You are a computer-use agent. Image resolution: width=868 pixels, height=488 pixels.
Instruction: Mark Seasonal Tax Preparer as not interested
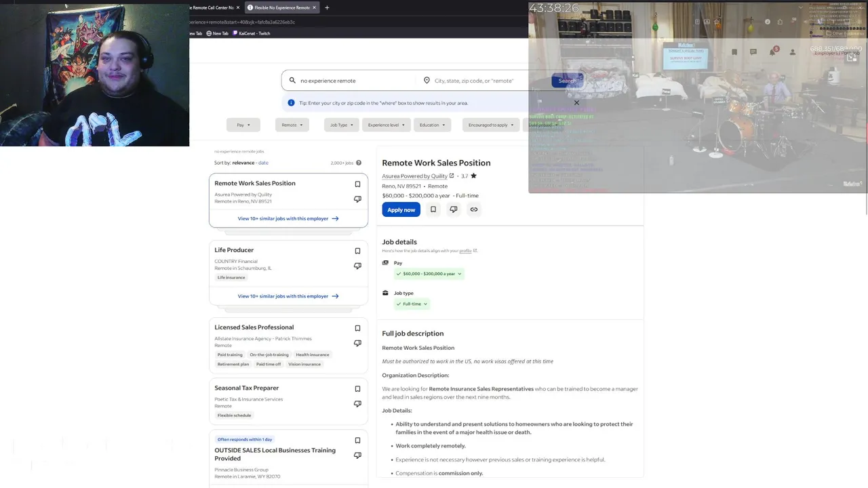(x=357, y=404)
